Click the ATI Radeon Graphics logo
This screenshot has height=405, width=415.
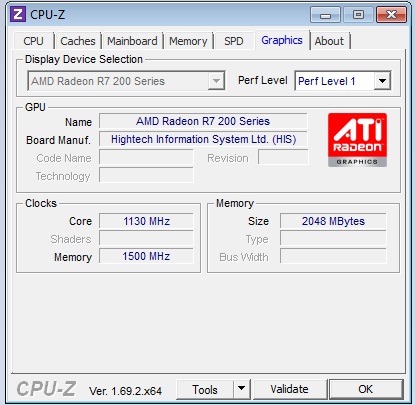click(x=357, y=140)
